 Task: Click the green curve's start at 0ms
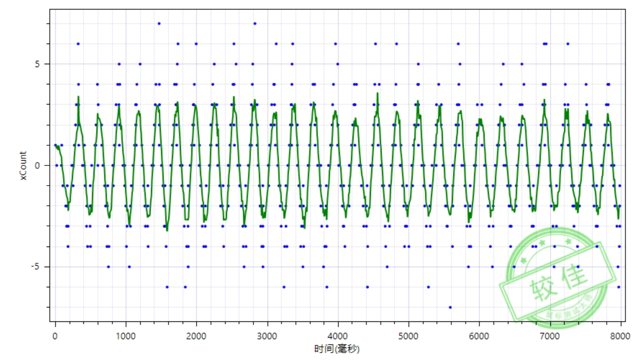pyautogui.click(x=56, y=145)
